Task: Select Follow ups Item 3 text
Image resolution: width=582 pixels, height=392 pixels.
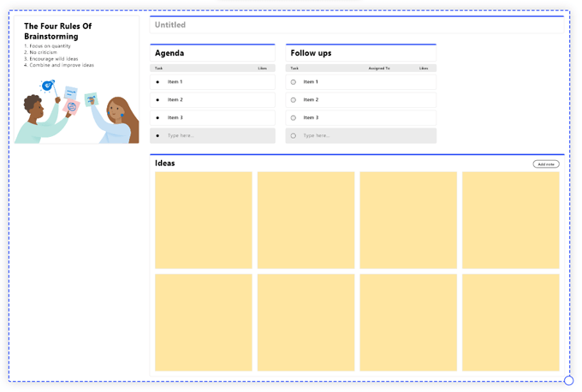Action: [x=311, y=117]
